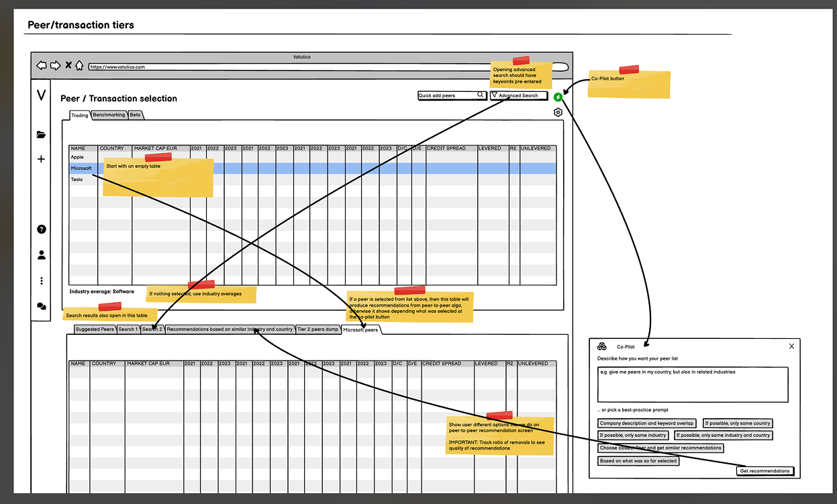Image resolution: width=837 pixels, height=504 pixels.
Task: Click the Advanced Search button
Action: coord(518,96)
